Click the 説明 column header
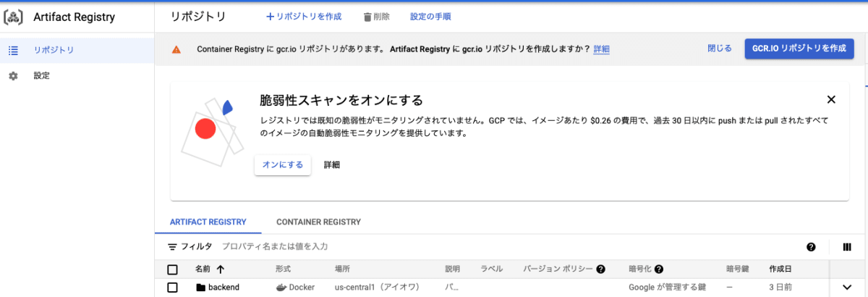 [452, 269]
